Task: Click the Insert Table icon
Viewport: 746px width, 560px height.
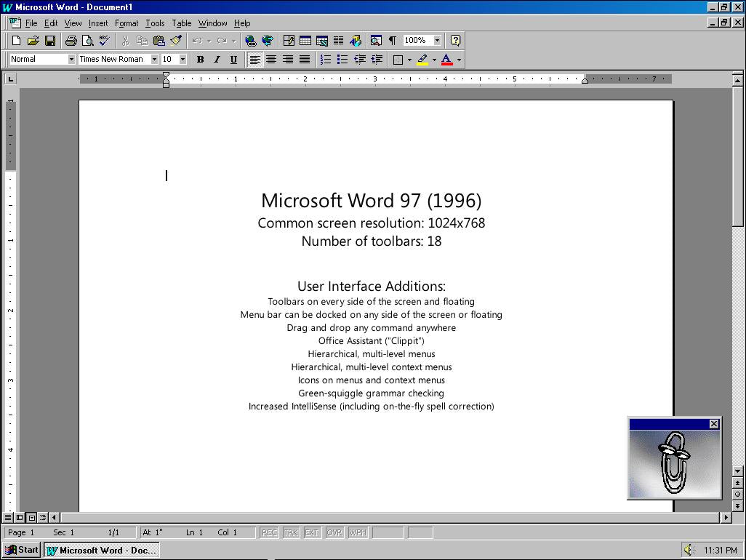Action: click(x=305, y=41)
